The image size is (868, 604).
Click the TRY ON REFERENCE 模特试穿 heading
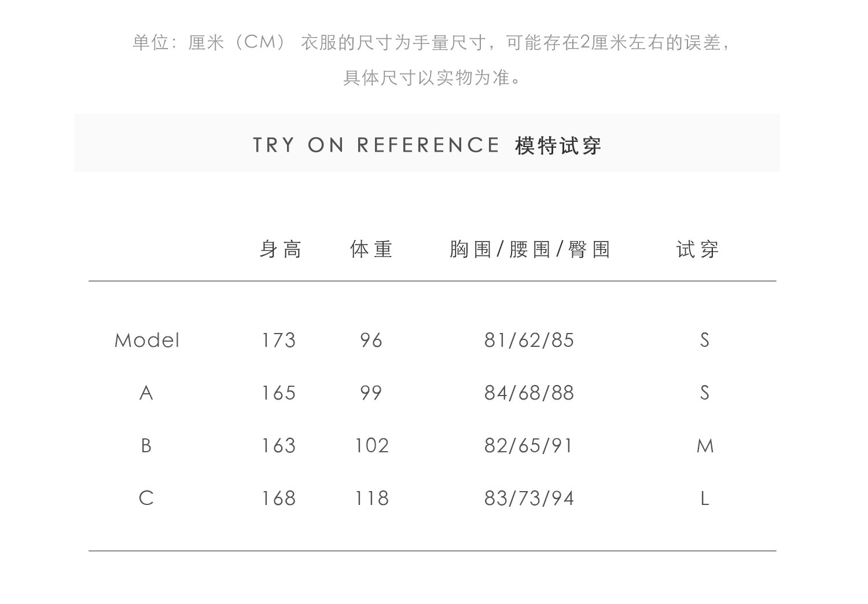point(427,145)
